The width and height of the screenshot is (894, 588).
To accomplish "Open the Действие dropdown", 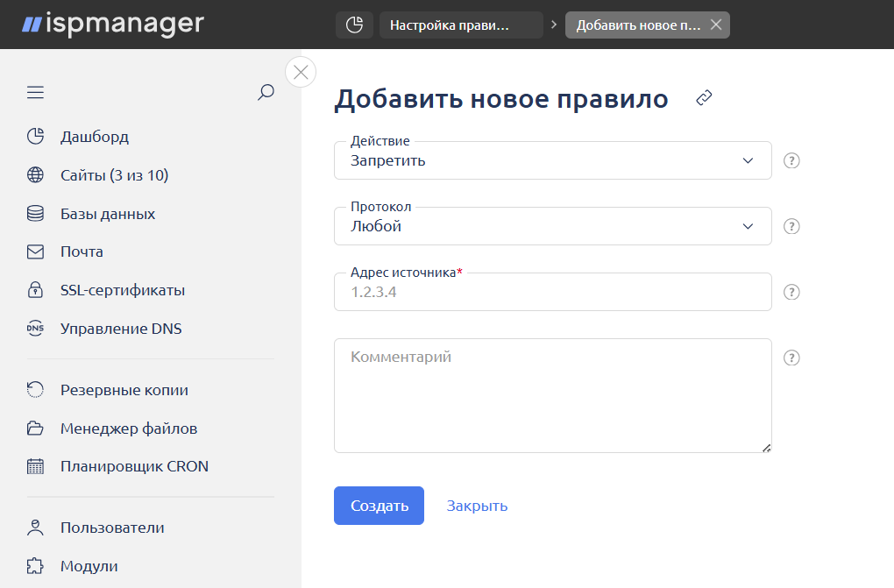I will (552, 161).
